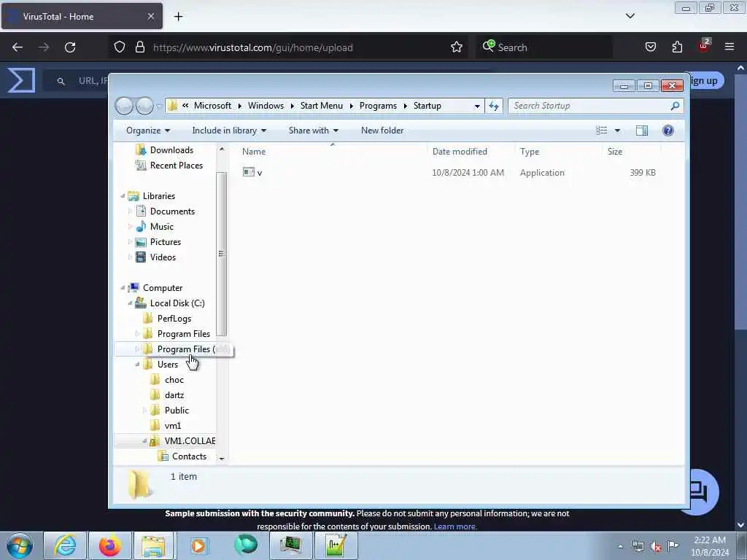
Task: Select the Contacts folder
Action: click(x=189, y=456)
